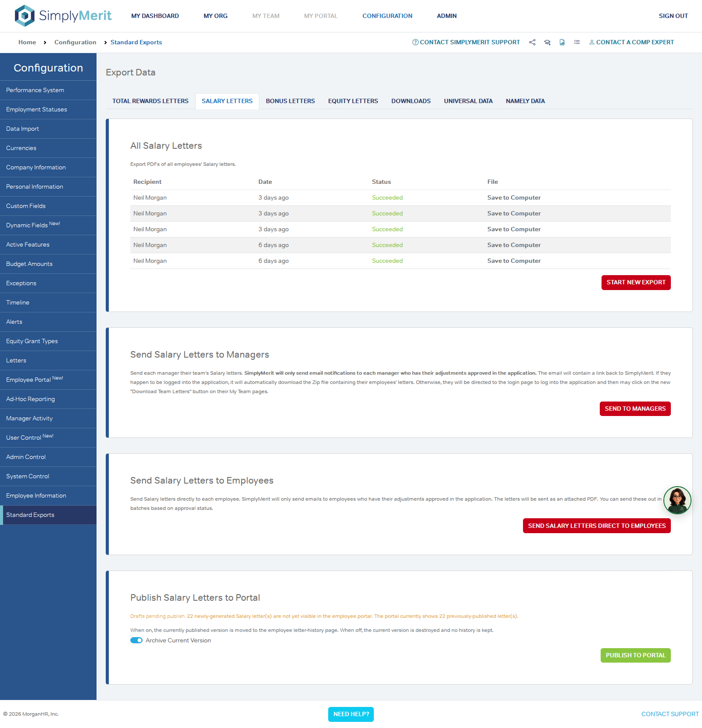
Task: Select the SALARY LETTERS tab
Action: point(227,101)
